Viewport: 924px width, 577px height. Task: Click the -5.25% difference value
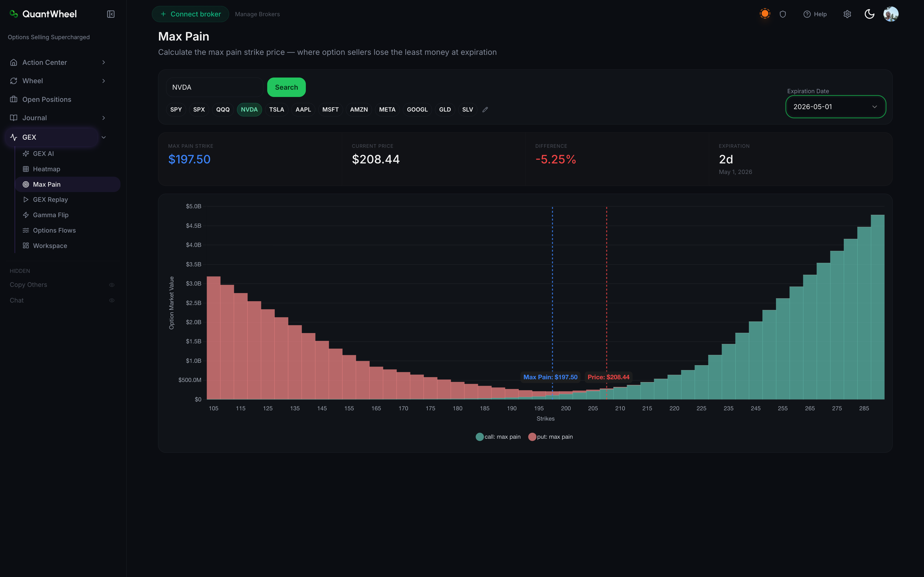pyautogui.click(x=556, y=160)
